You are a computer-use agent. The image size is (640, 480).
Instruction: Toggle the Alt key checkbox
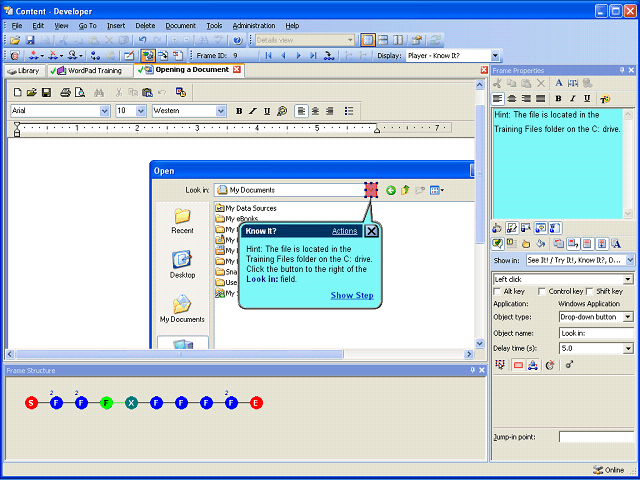[497, 291]
